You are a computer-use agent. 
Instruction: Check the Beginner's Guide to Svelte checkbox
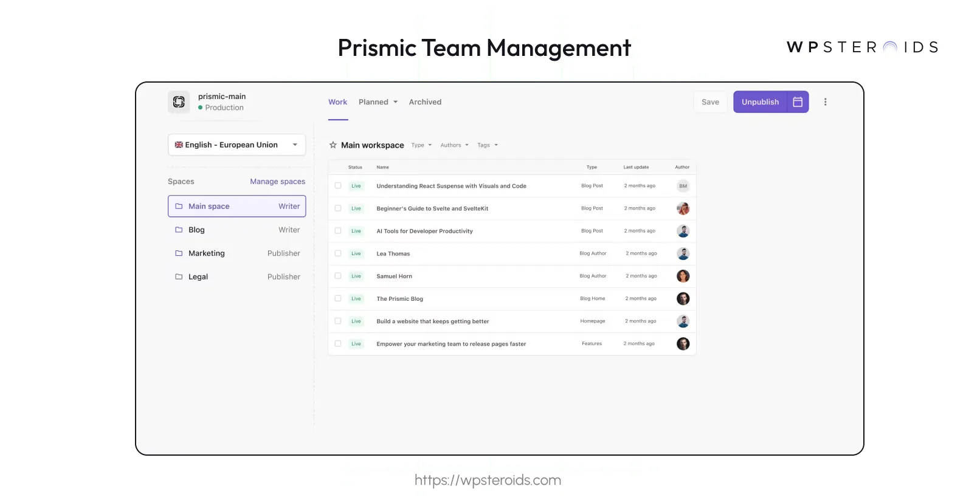click(338, 208)
